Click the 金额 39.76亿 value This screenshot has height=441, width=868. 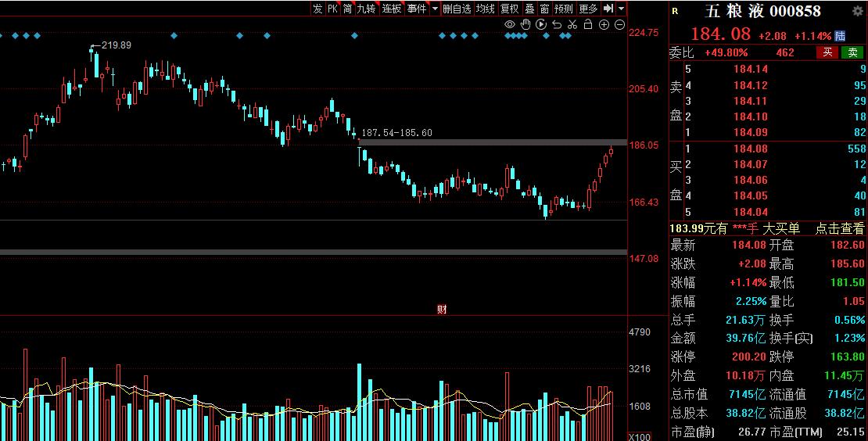[x=746, y=338]
